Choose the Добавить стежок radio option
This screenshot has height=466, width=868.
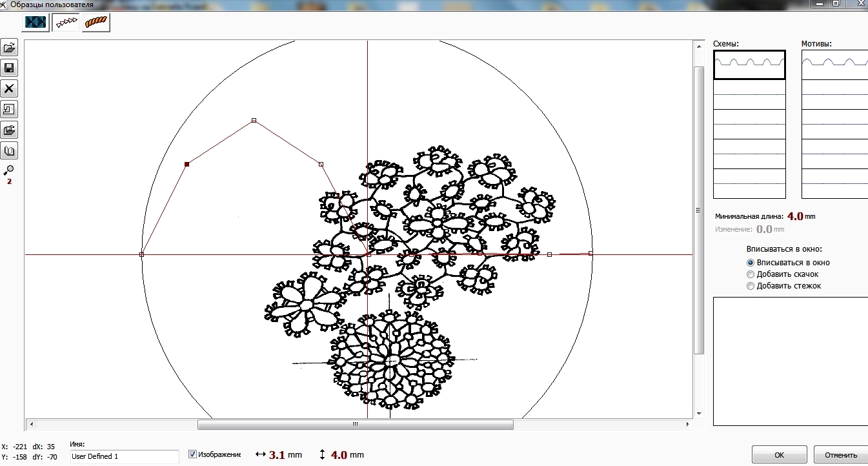(750, 286)
